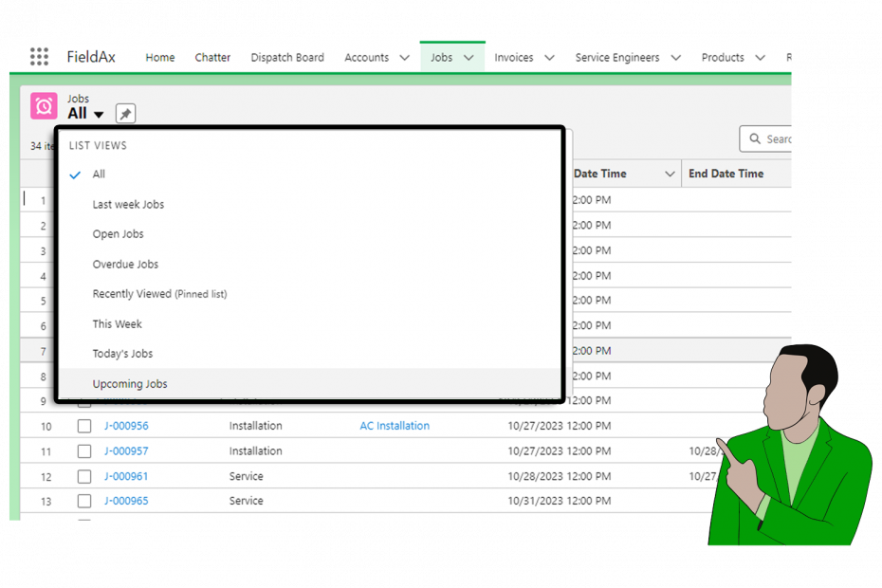Open the Date Time column chevron menu
This screenshot has height=588, width=882.
point(671,174)
